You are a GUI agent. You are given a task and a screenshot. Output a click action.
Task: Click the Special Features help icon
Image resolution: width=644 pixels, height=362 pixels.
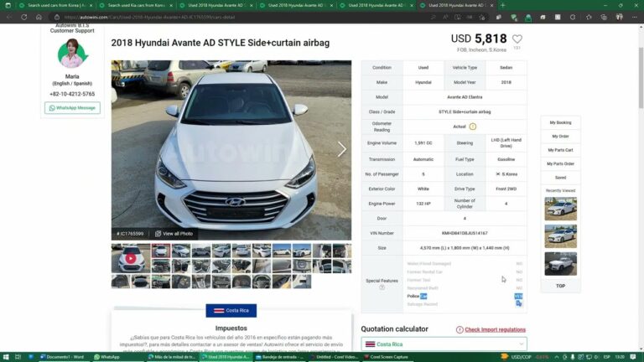coord(382,287)
